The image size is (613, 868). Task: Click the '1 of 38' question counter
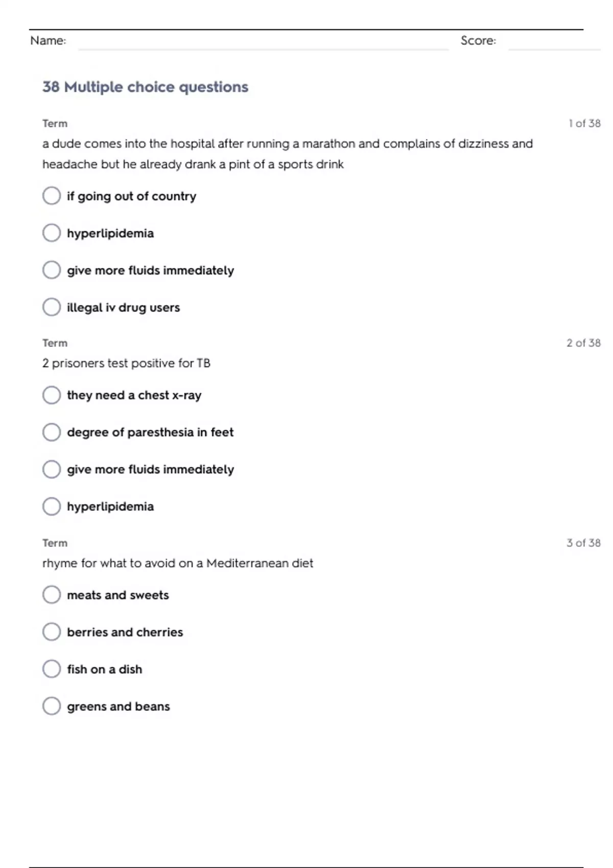tap(584, 124)
